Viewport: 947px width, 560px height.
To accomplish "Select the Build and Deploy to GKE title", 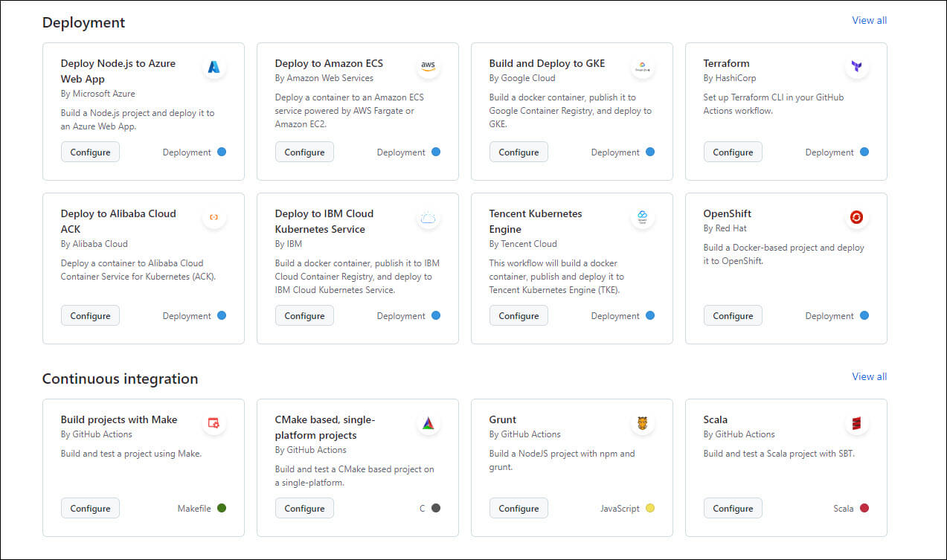I will pyautogui.click(x=547, y=63).
